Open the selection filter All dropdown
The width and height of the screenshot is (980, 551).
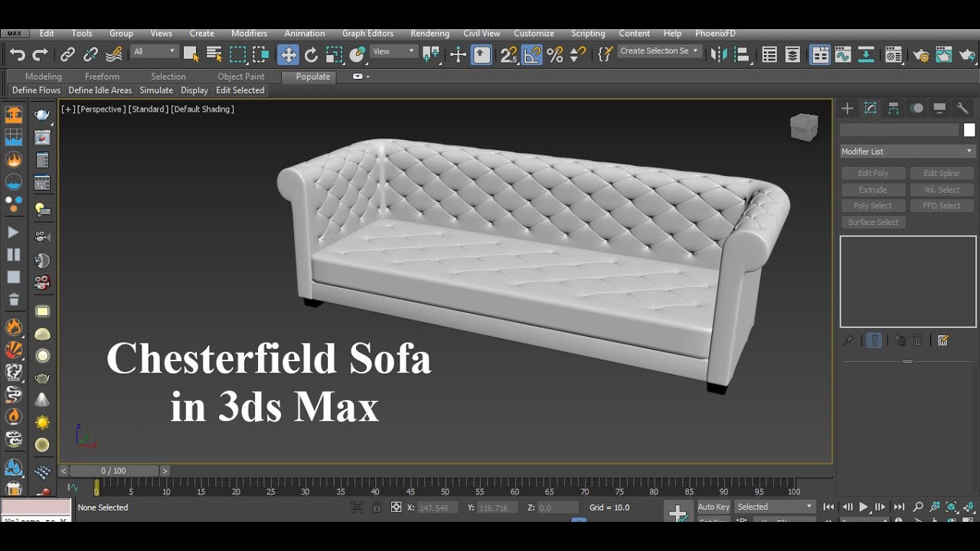[x=154, y=51]
